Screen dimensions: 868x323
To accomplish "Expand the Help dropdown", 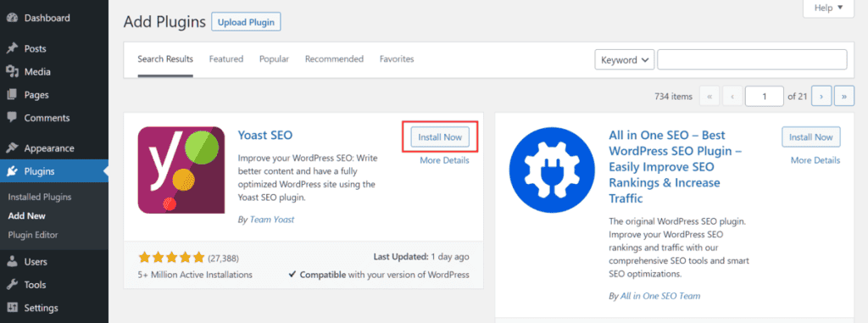I will (828, 8).
